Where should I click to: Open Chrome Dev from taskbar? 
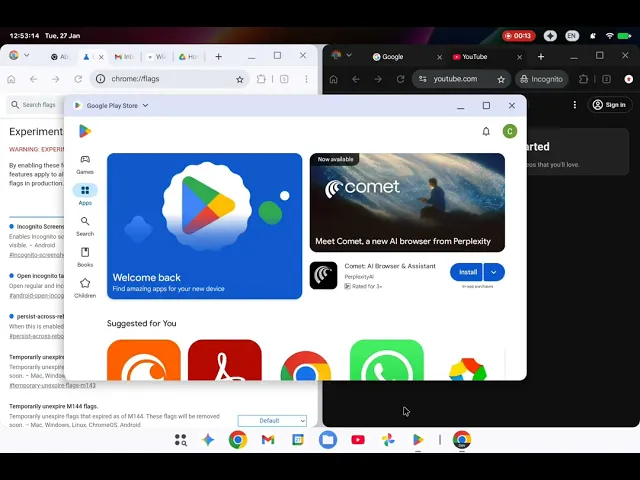coord(462,440)
